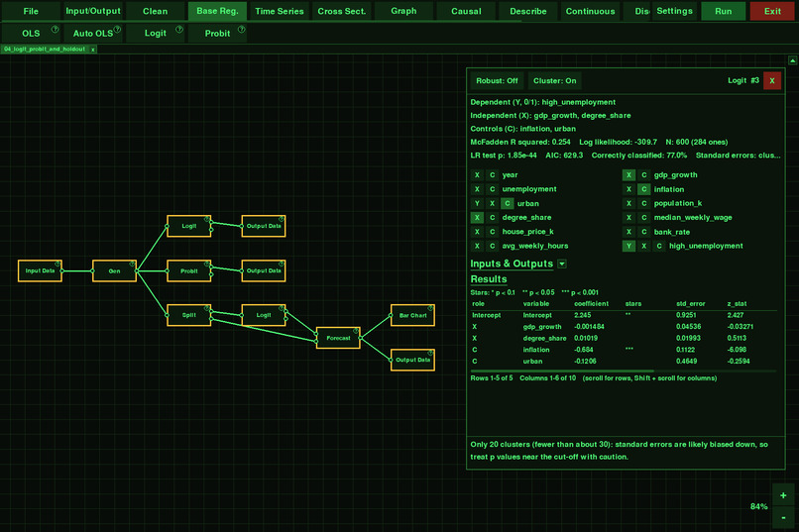Click the help icon on the Probit node
This screenshot has height=532, width=799.
point(206,264)
